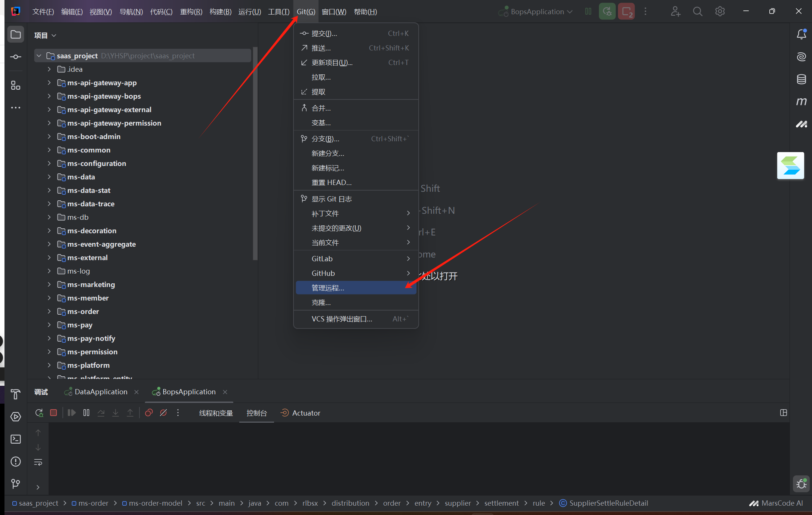Open the Structure tool window icon

(x=15, y=86)
